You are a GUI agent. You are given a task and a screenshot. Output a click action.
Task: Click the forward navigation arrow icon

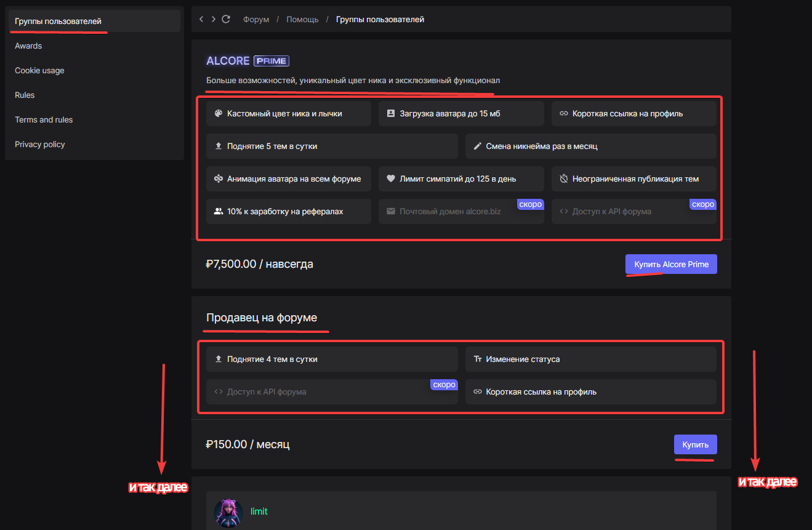point(213,19)
